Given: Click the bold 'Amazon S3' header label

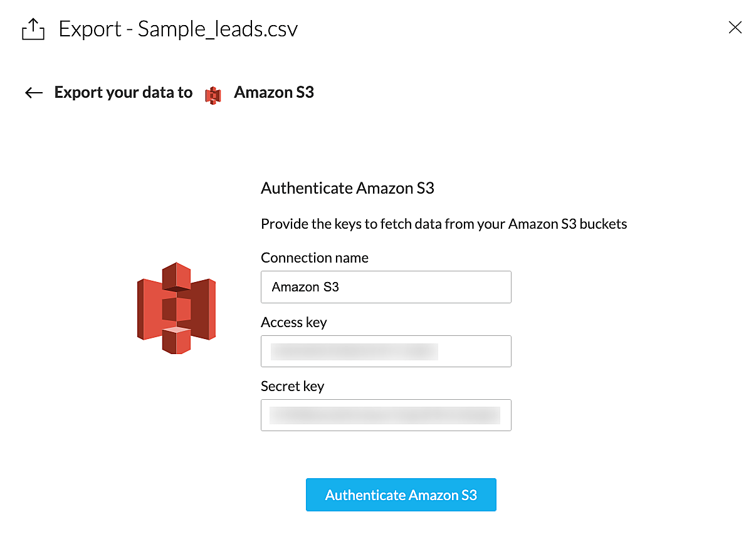Looking at the screenshot, I should pos(274,93).
